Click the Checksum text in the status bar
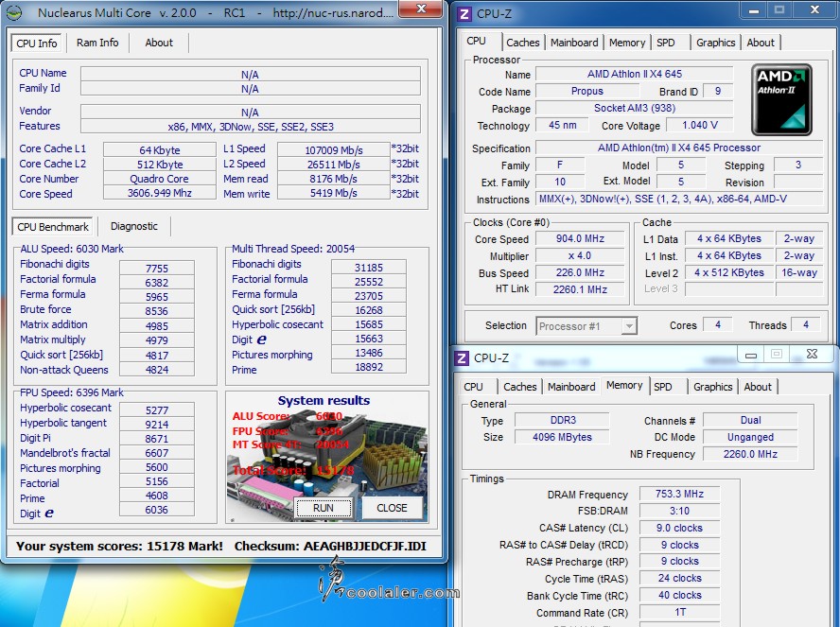The width and height of the screenshot is (840, 627). point(330,547)
